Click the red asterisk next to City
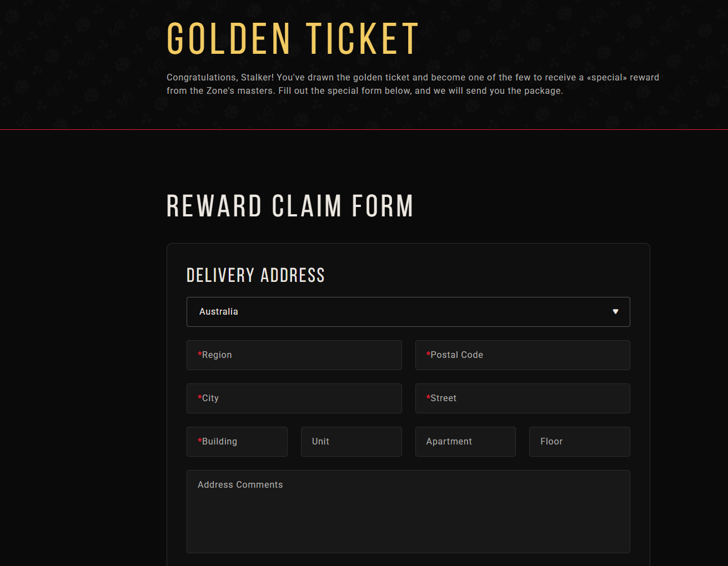 [200, 397]
